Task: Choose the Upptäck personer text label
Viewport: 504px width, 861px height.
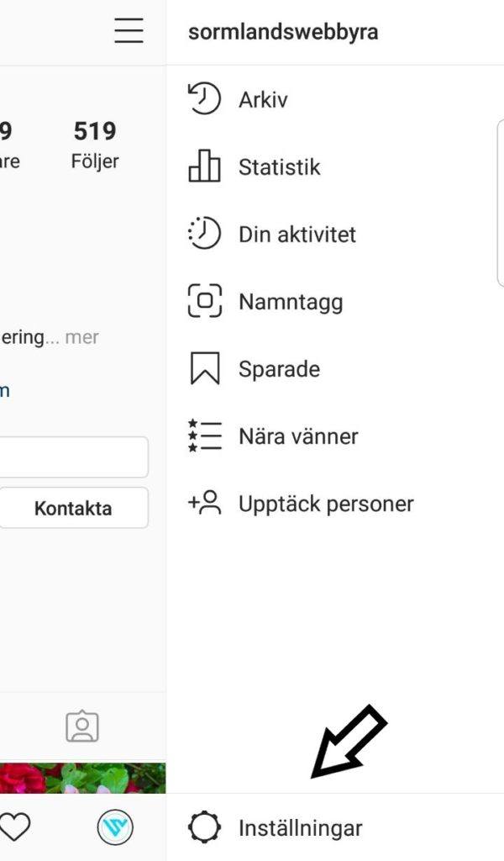Action: (326, 504)
